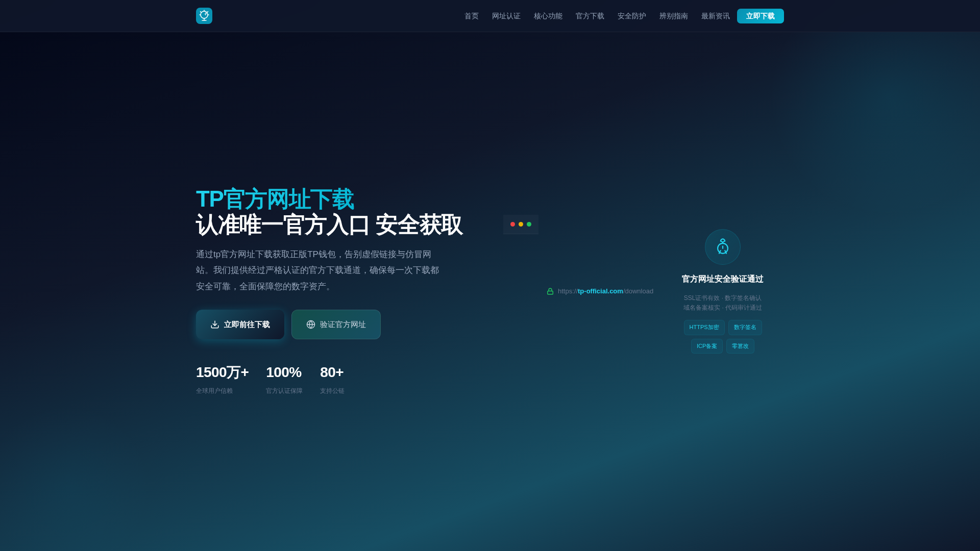Open the 官方下载 nav link
Screen dimensions: 980x551
pos(590,16)
